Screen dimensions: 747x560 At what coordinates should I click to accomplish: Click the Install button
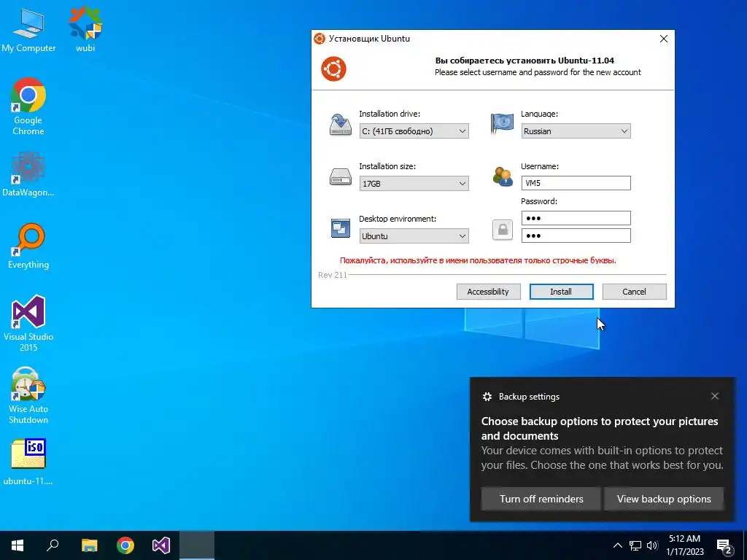click(x=561, y=292)
